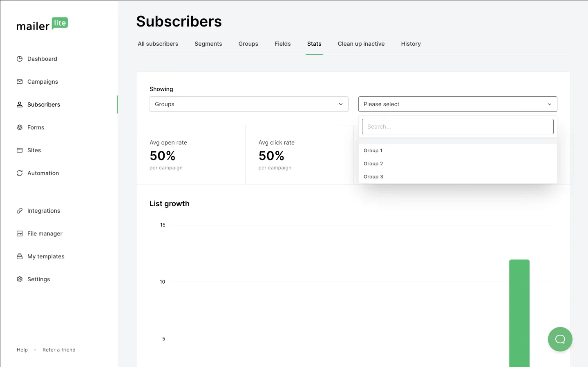Click the Showing label

pos(161,89)
